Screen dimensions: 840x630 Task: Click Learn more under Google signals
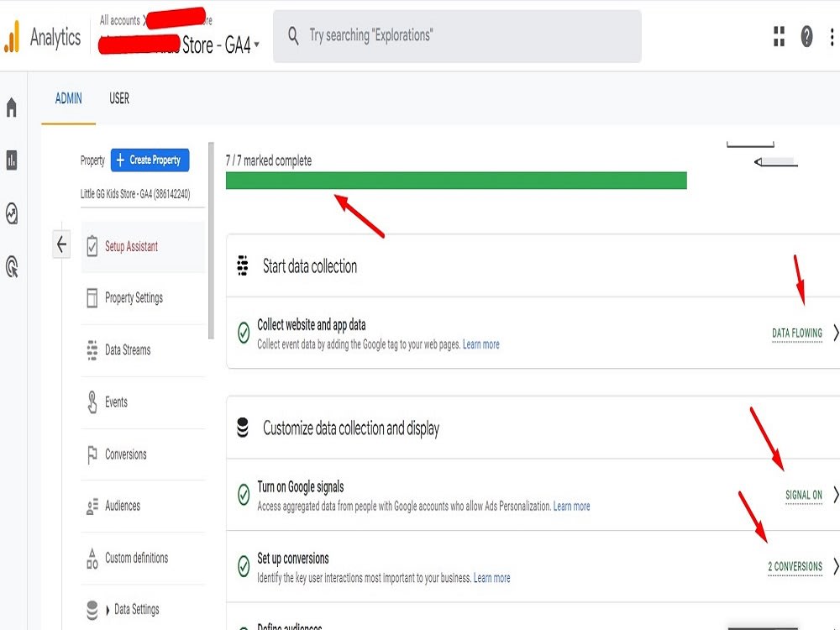pos(571,507)
